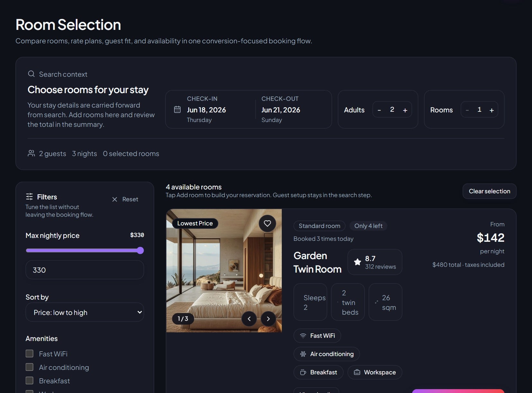
Task: Open the Sort by dropdown
Action: 85,312
